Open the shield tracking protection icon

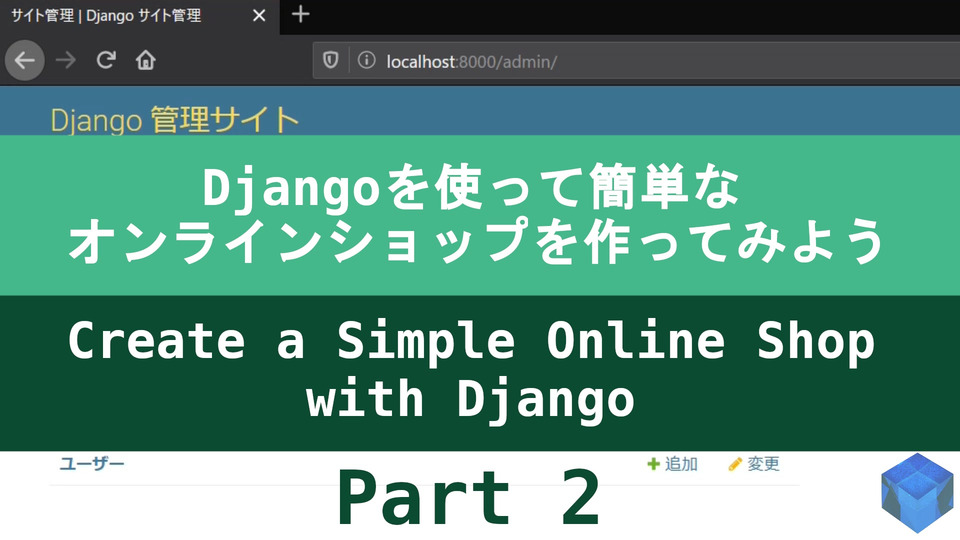(331, 60)
